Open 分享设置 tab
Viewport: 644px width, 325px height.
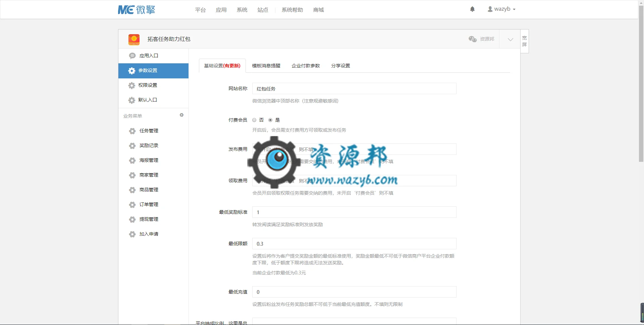coord(340,66)
